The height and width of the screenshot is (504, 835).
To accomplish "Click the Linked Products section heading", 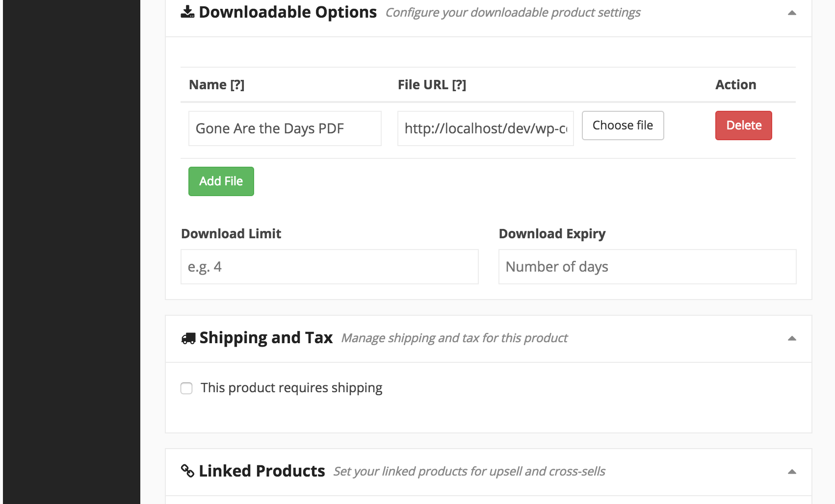I will 262,471.
